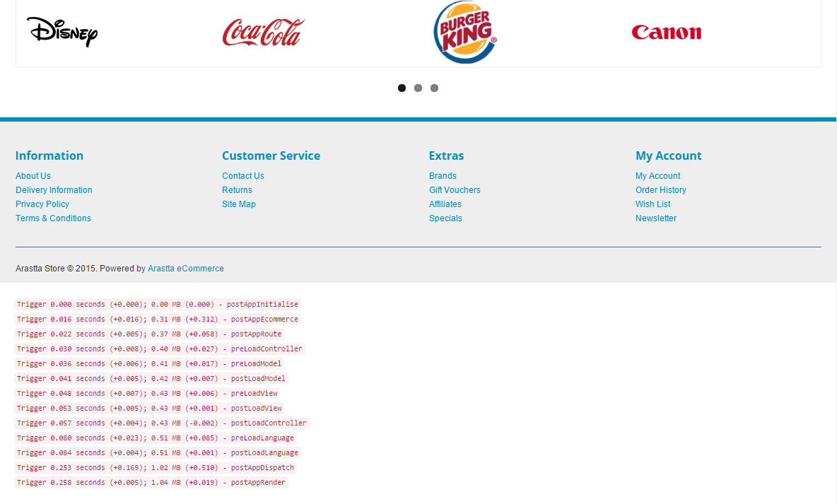
Task: Follow the Arastta eCommerce footer link
Action: pos(186,269)
